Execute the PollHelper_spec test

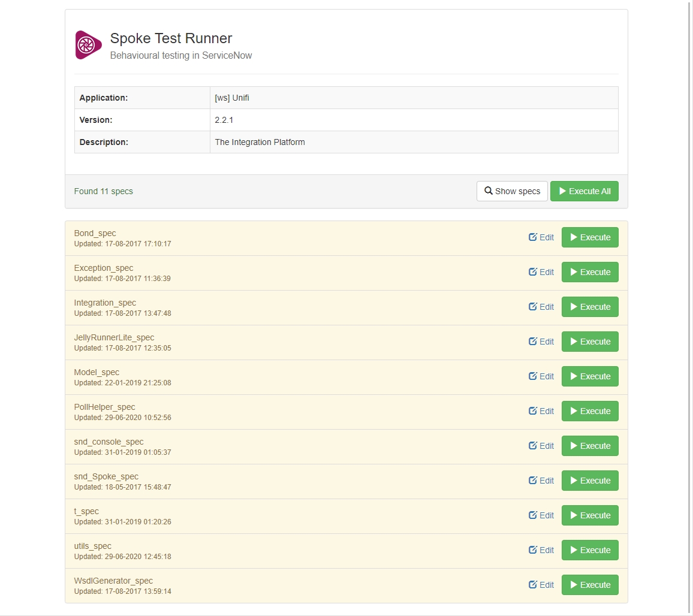coord(589,411)
